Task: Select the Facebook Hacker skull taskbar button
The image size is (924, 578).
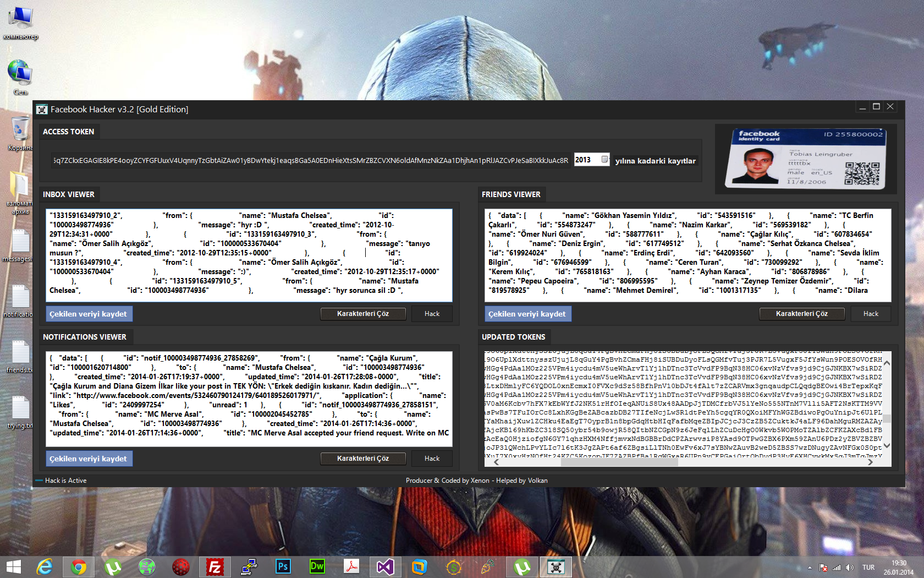Action: point(556,566)
